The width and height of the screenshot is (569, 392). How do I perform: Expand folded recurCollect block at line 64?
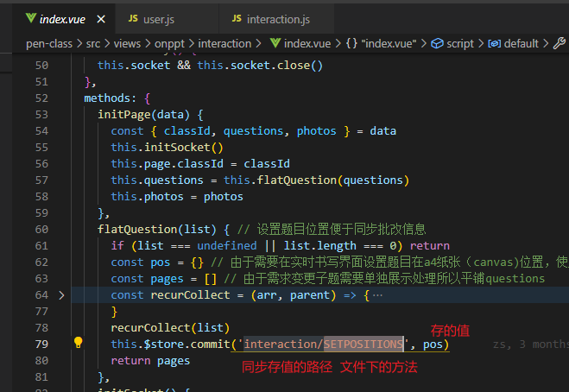[61, 295]
